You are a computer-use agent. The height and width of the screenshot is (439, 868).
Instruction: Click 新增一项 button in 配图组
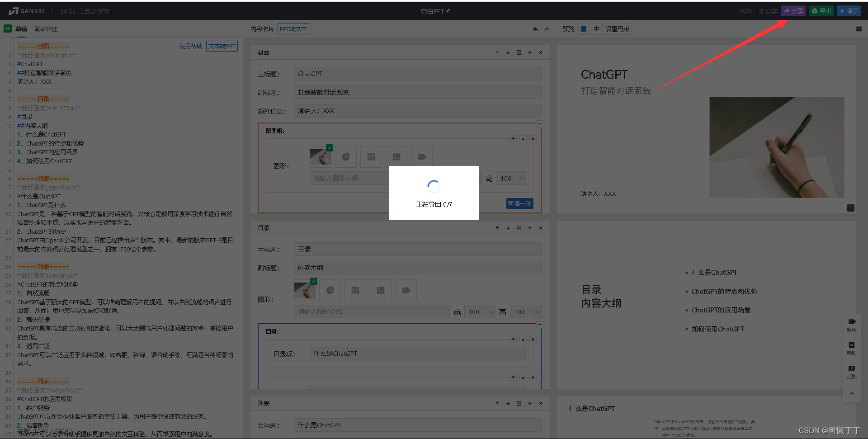(x=519, y=203)
